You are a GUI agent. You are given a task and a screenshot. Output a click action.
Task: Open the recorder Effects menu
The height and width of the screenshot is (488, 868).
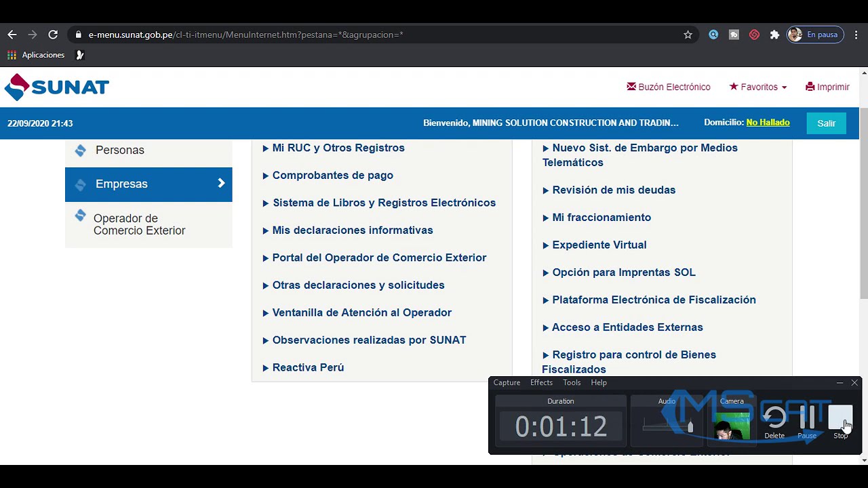tap(541, 383)
